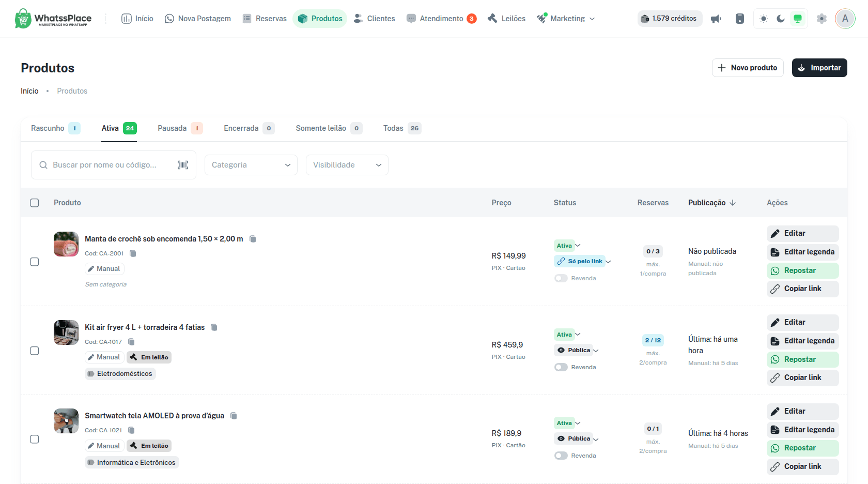Copy the Smartwatch product name
The width and height of the screenshot is (868, 484).
tap(234, 416)
